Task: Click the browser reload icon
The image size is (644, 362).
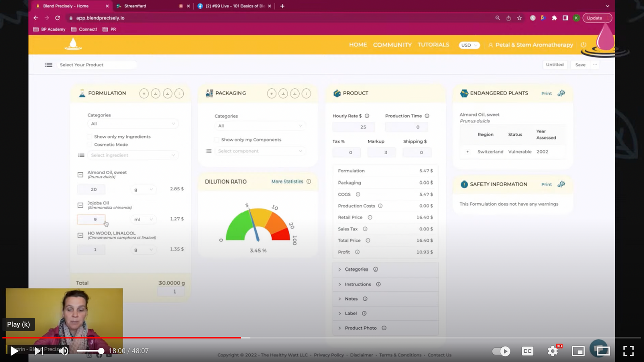Action: (58, 18)
